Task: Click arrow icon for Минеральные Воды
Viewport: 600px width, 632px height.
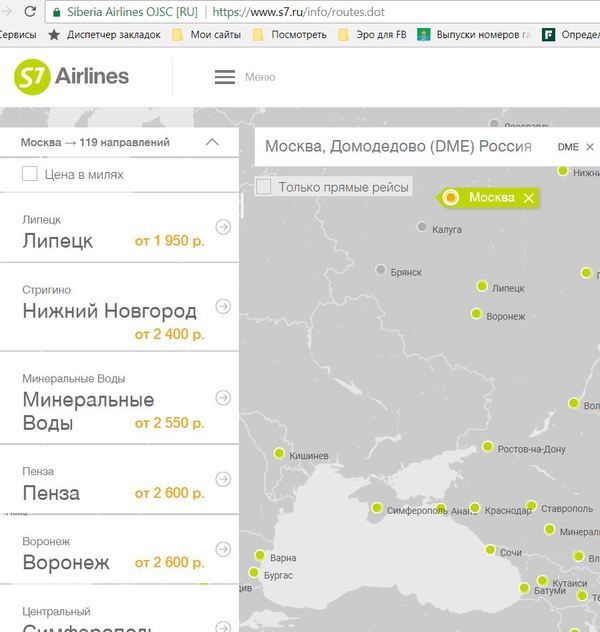Action: [x=223, y=398]
